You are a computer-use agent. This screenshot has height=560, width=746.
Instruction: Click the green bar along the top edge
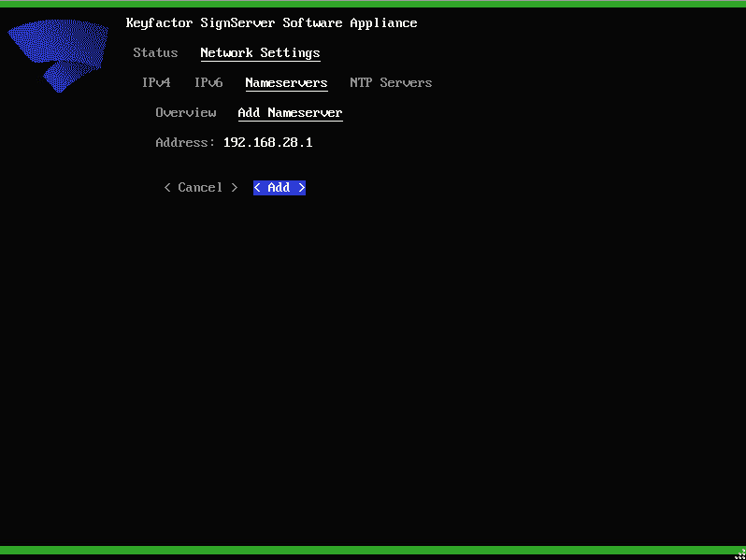coord(373,4)
